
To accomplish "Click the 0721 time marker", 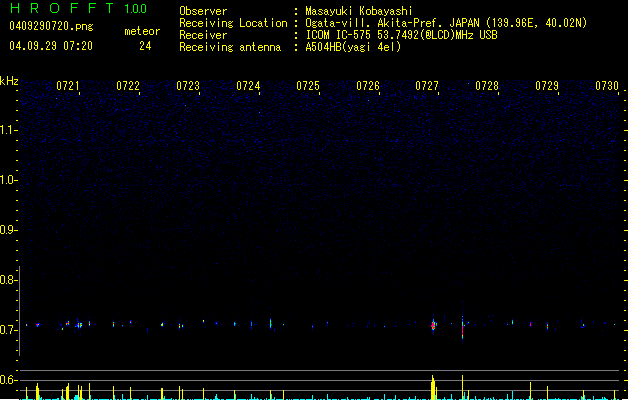I will click(x=67, y=86).
